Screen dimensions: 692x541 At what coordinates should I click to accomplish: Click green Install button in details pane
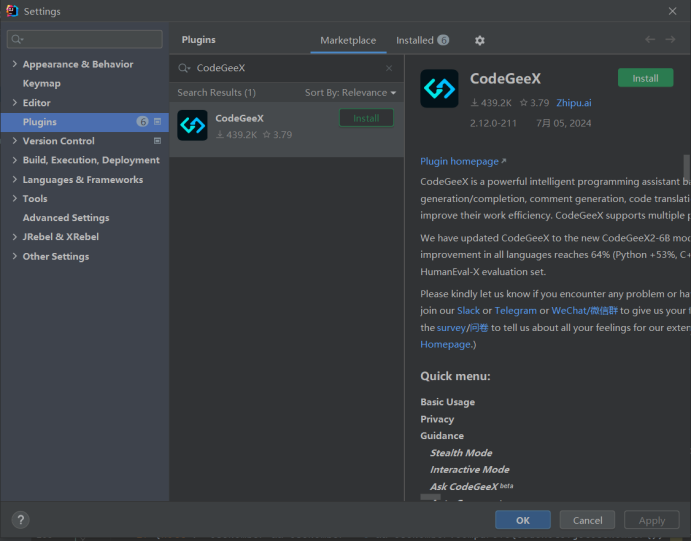tap(645, 78)
